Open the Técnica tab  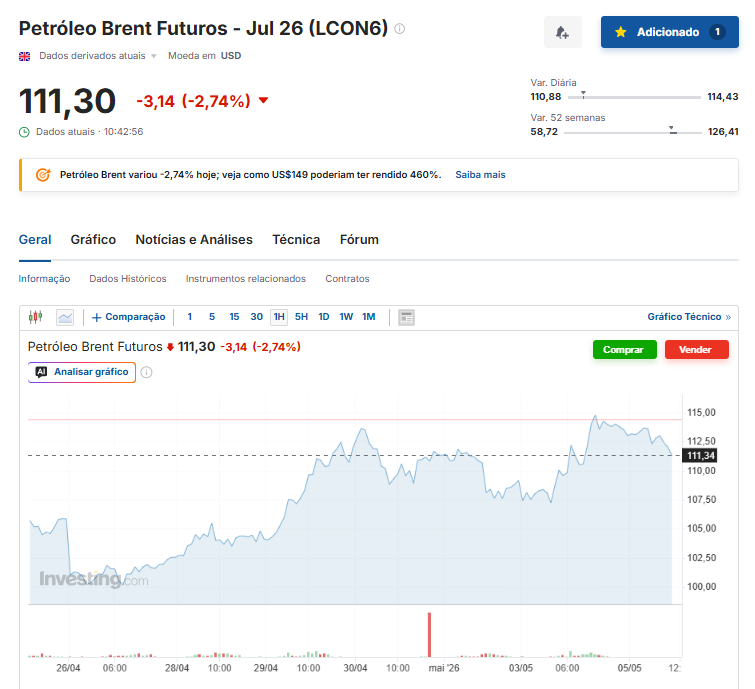point(296,240)
